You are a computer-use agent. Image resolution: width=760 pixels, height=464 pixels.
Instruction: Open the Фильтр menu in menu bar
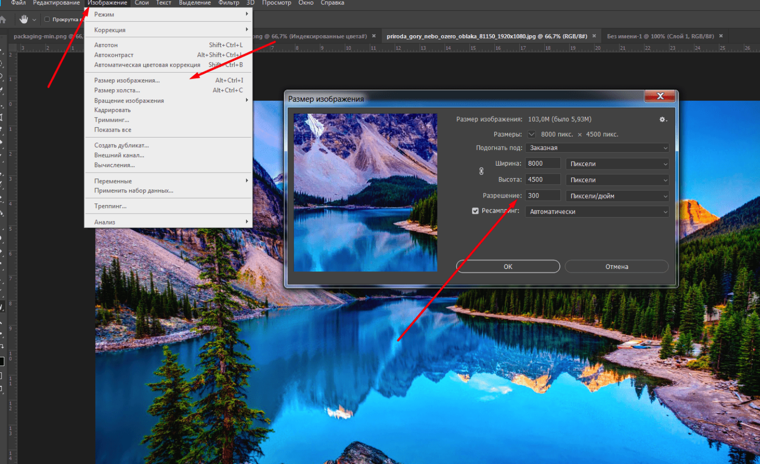coord(229,4)
